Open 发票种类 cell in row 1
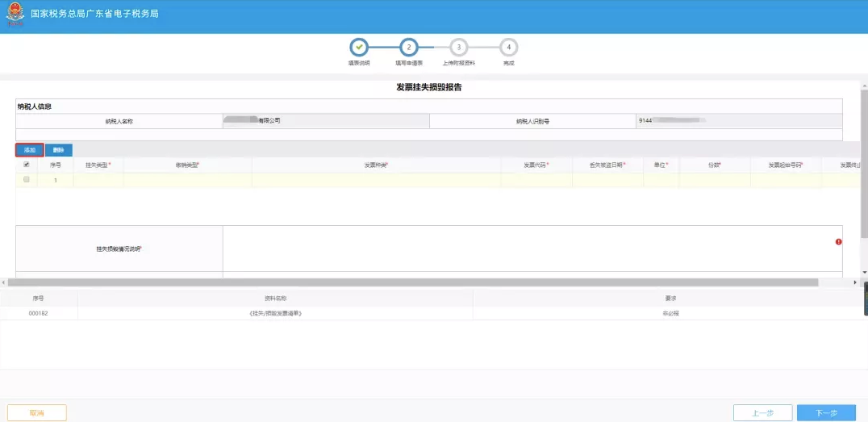Viewport: 868px width, 422px height. [x=376, y=180]
